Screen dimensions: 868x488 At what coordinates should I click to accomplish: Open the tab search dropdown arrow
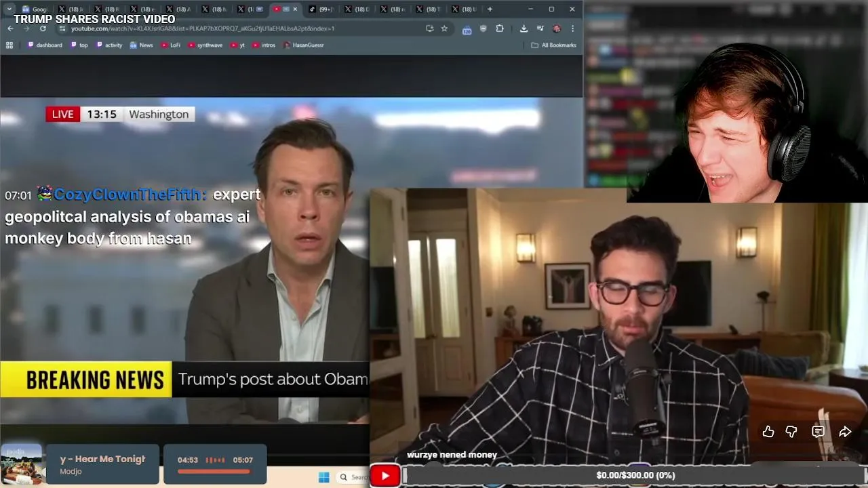(9, 9)
